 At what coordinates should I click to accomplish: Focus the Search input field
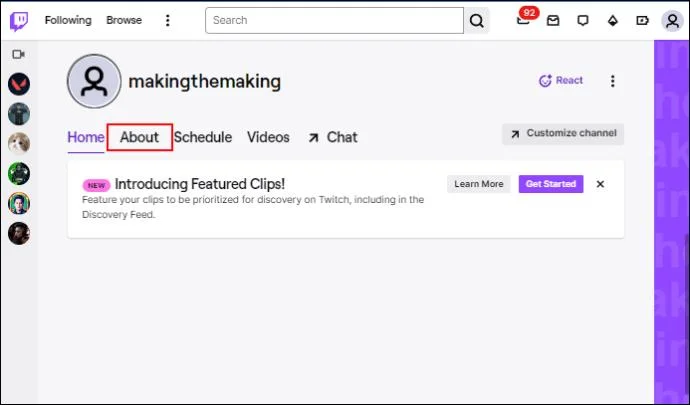pyautogui.click(x=334, y=20)
